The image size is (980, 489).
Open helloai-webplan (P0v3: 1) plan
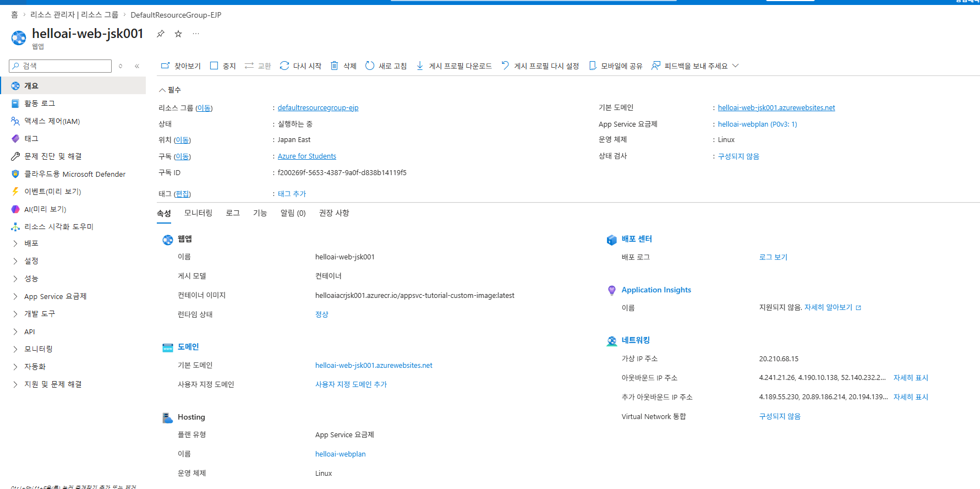coord(757,124)
